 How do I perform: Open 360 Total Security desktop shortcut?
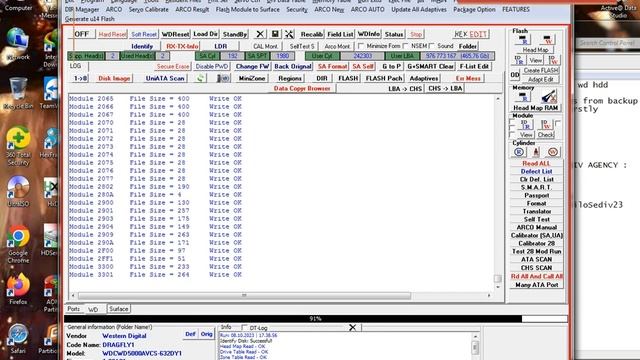point(18,147)
